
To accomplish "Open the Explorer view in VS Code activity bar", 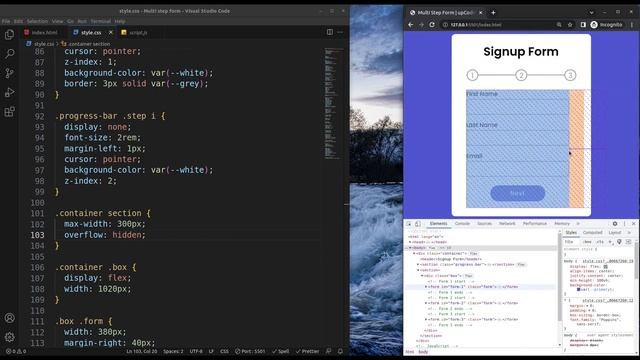I will 9,35.
